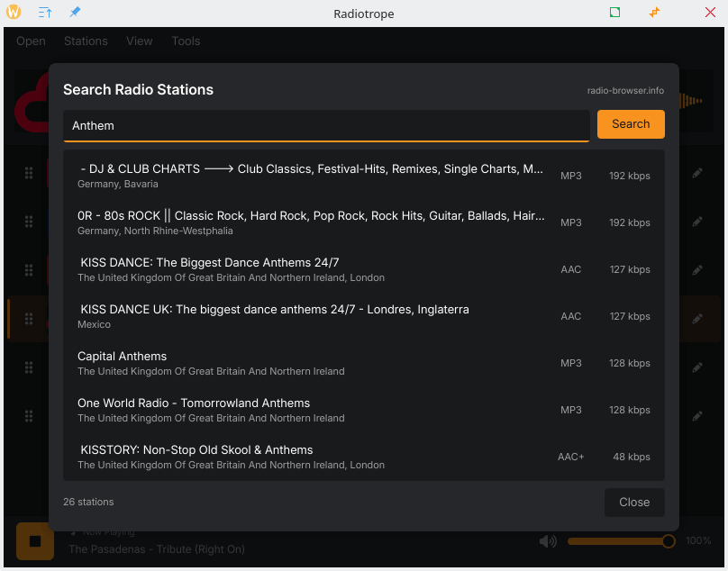Click the stop playback square icon
This screenshot has width=728, height=571.
35,540
